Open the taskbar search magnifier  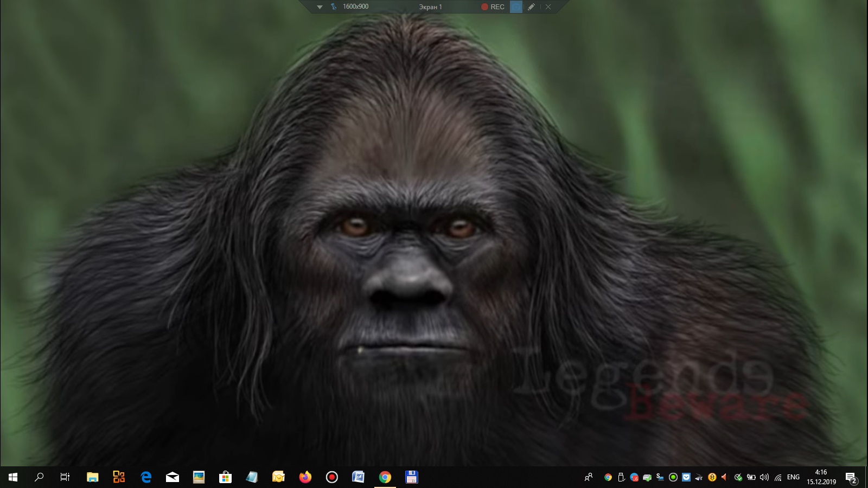tap(39, 477)
